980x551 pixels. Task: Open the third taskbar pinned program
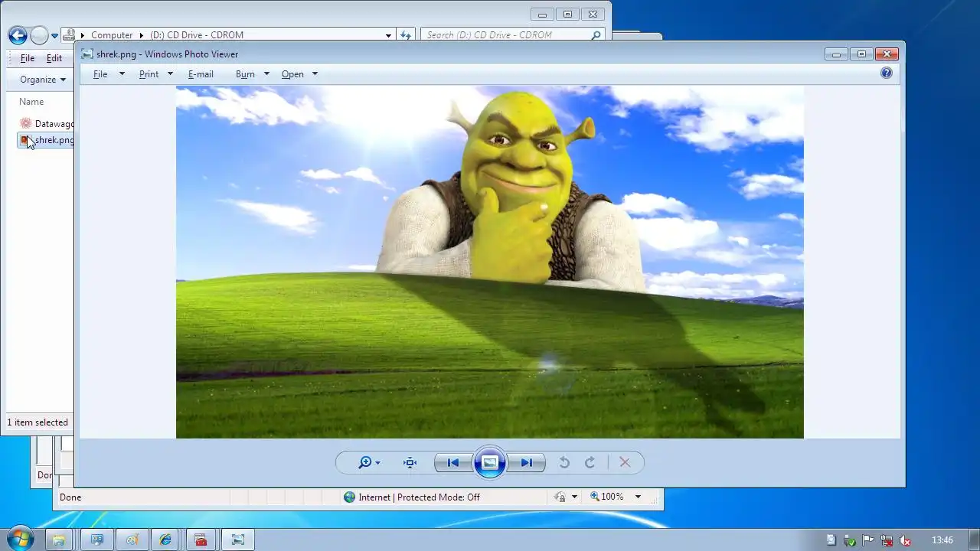click(132, 540)
